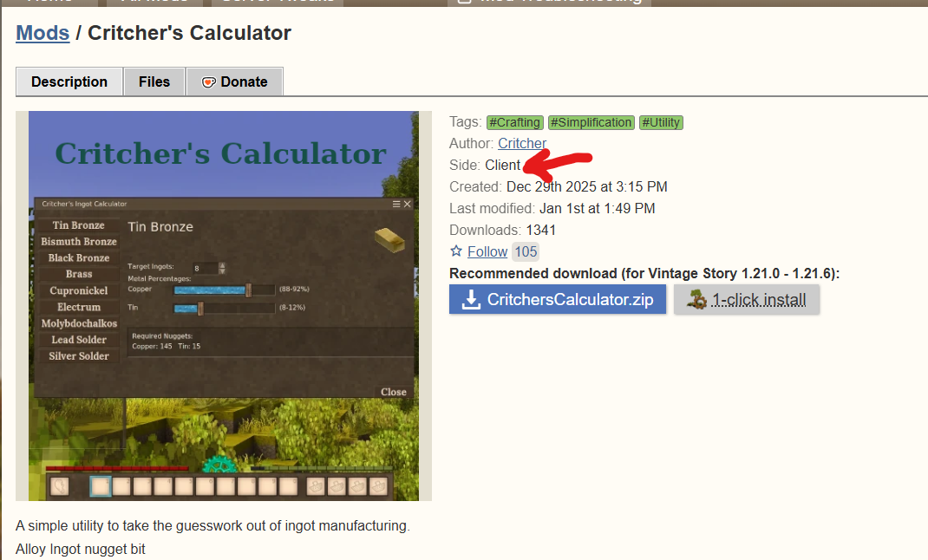The width and height of the screenshot is (928, 560).
Task: Switch to the Description tab
Action: point(69,82)
